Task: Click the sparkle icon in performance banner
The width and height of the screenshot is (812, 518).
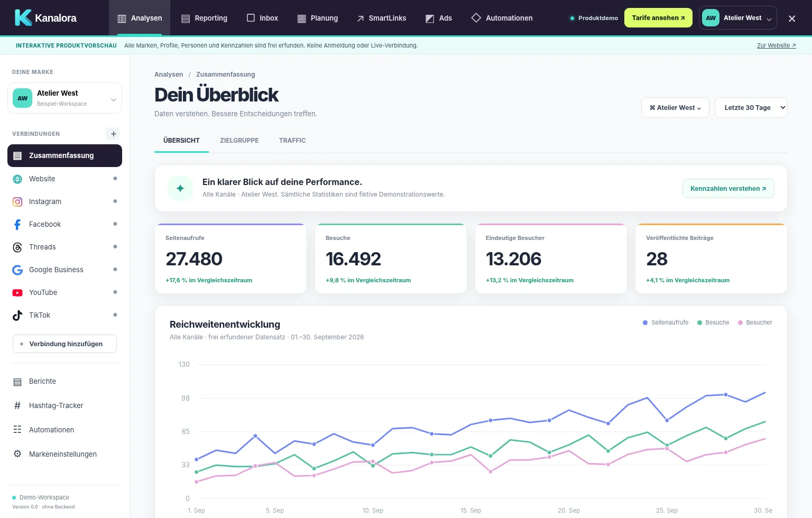Action: [x=180, y=188]
